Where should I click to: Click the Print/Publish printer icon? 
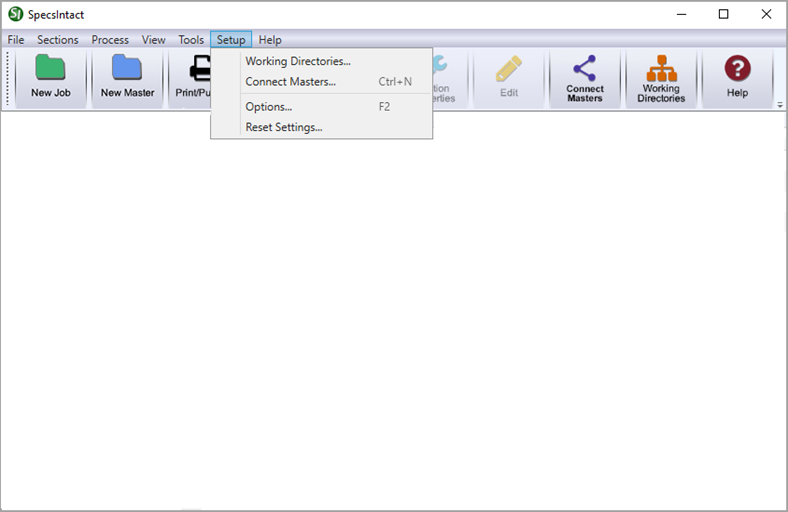[x=200, y=68]
